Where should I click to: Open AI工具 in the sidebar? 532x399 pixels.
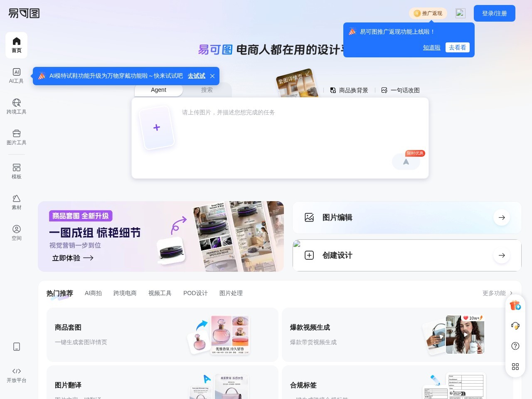(17, 76)
